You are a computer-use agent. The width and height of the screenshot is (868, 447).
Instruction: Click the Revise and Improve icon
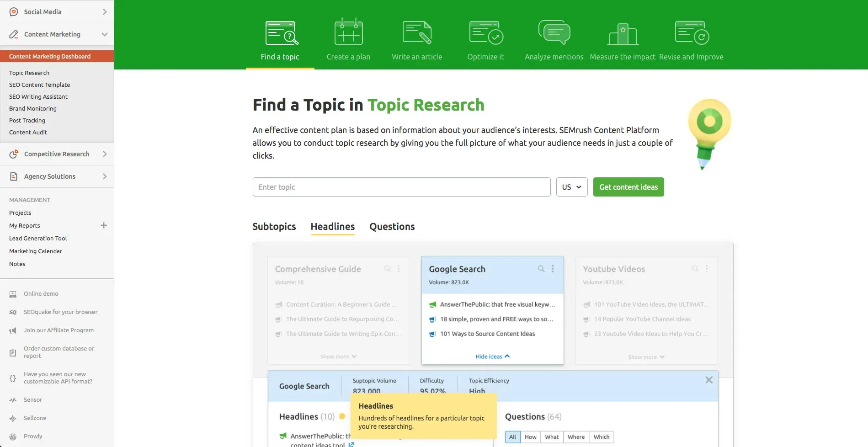(x=692, y=32)
